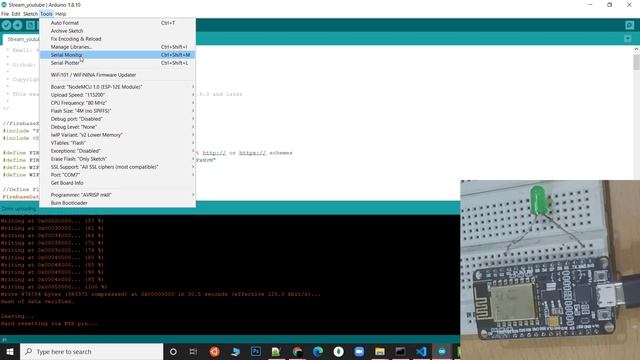Open File Explorer from the taskbar
Image resolution: width=640 pixels, height=360 pixels.
[x=380, y=351]
